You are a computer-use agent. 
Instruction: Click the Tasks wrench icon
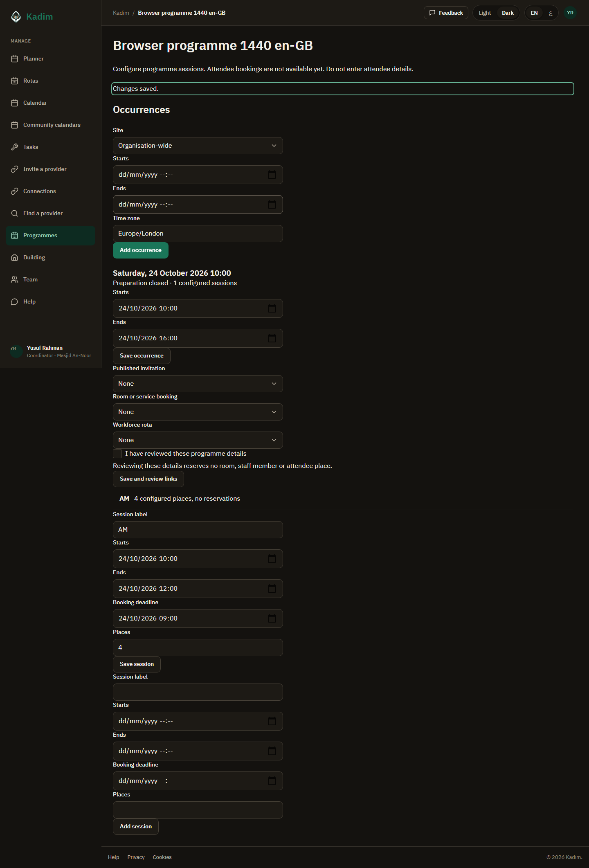coord(15,147)
